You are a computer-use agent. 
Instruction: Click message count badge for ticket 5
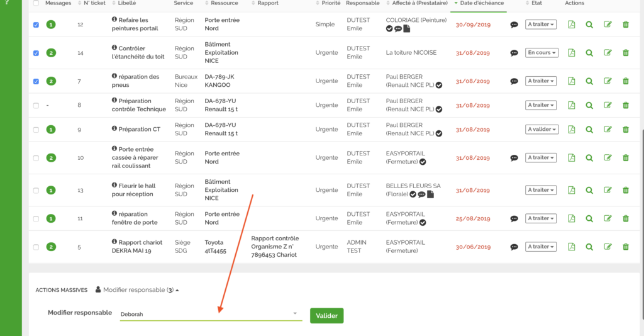point(51,247)
